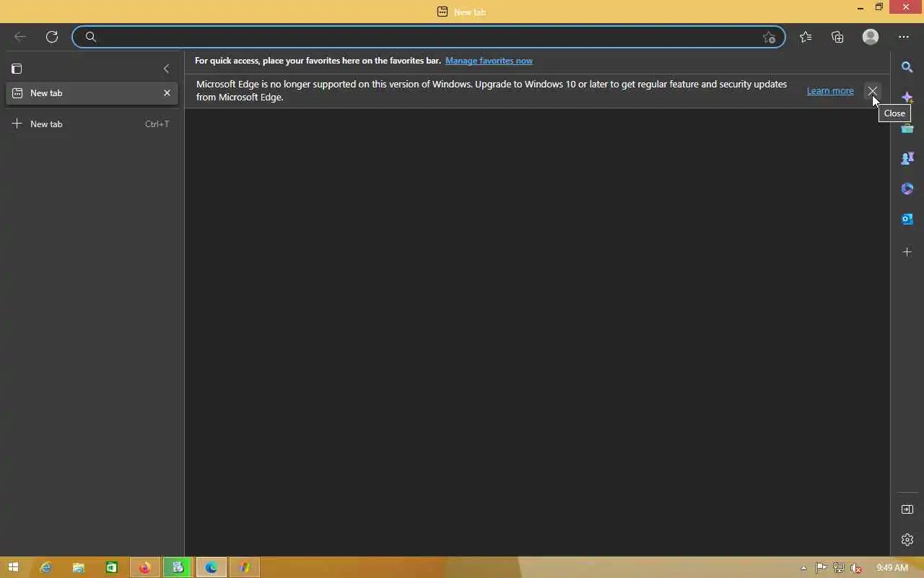Open Microsoft 365 sidebar icon
This screenshot has width=924, height=578.
907,189
